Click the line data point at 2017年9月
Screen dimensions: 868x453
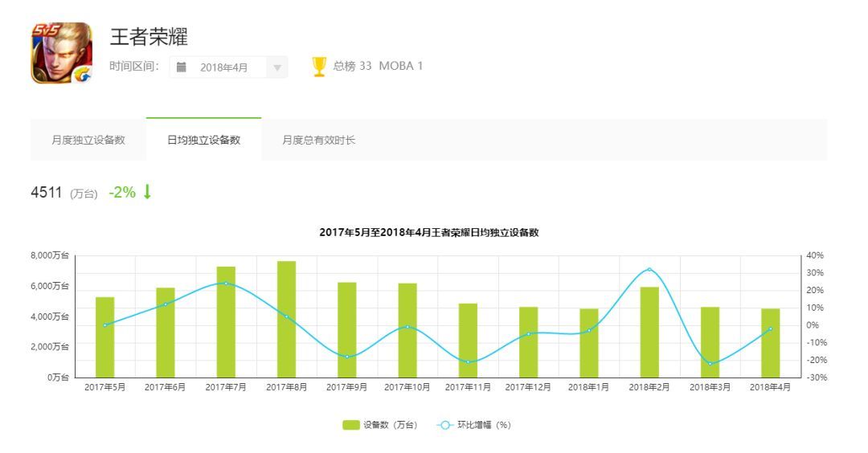click(x=347, y=357)
